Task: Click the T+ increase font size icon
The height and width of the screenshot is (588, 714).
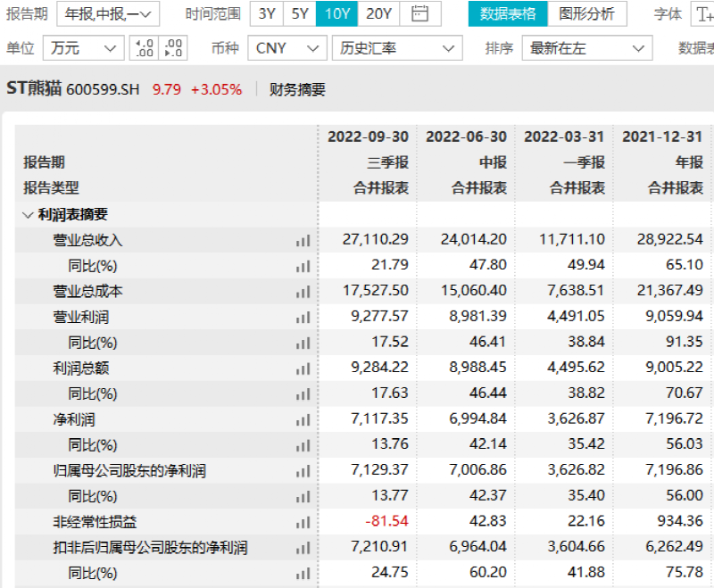Action: click(x=702, y=13)
